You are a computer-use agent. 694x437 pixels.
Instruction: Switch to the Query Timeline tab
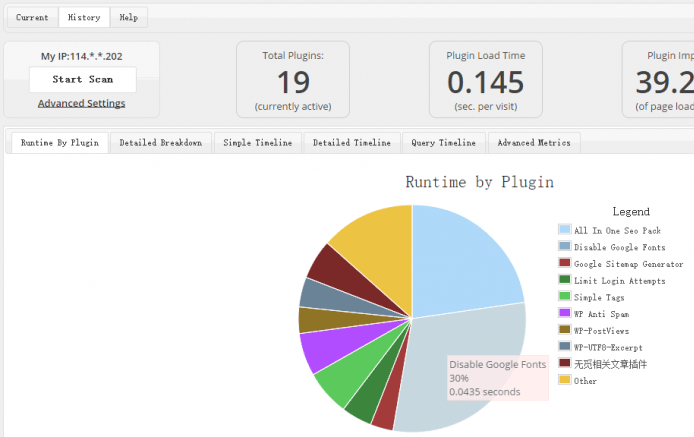(x=443, y=143)
